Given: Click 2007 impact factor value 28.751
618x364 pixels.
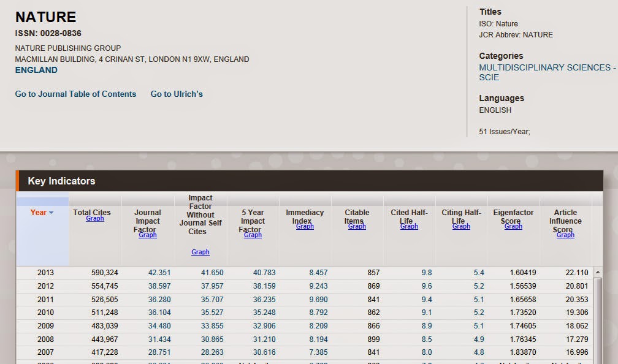Looking at the screenshot, I should (x=159, y=352).
